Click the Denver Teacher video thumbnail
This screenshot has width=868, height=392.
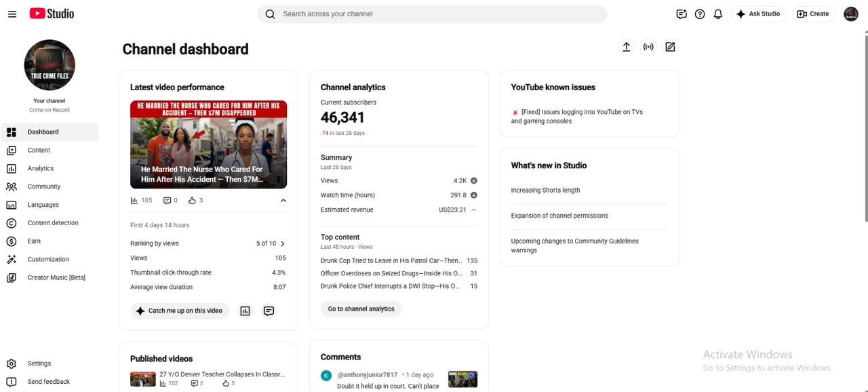point(143,379)
